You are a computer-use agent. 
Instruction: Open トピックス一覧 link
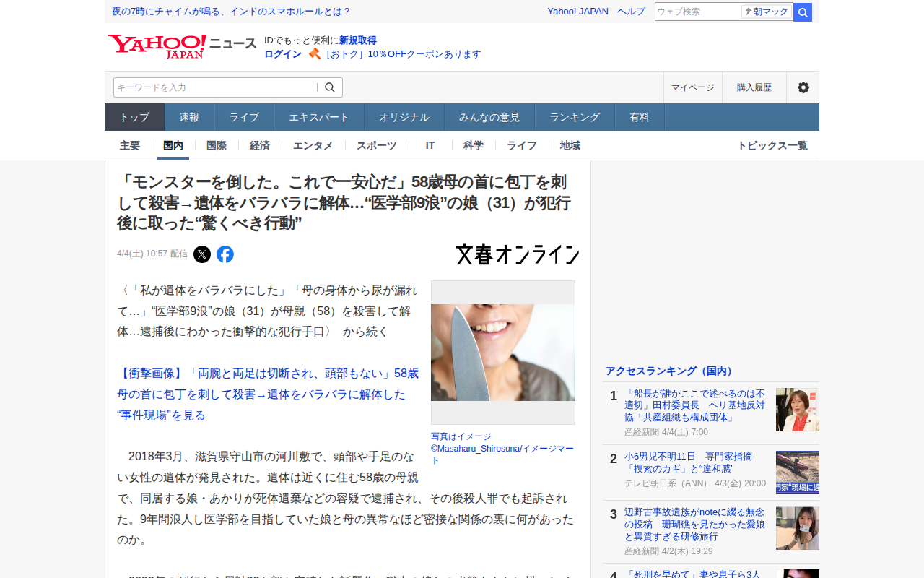point(772,145)
